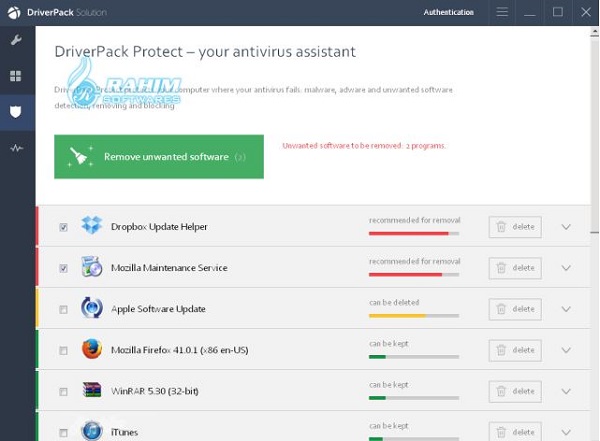Click the Apple Software Update name
This screenshot has height=441, width=600.
tap(158, 309)
